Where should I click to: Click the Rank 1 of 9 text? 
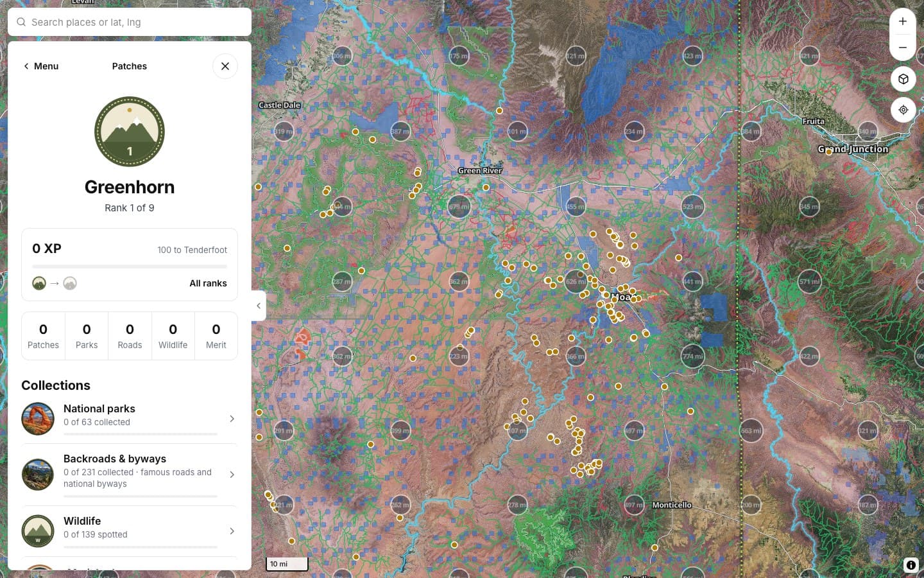pos(130,208)
